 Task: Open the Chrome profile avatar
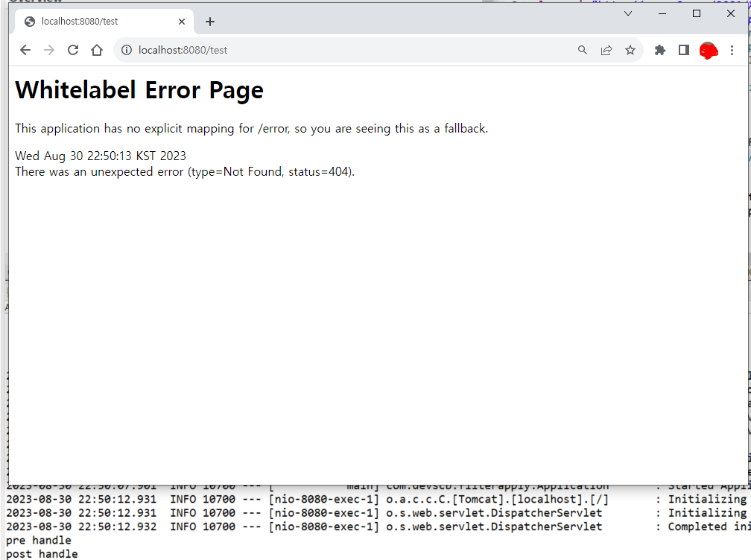click(x=708, y=51)
